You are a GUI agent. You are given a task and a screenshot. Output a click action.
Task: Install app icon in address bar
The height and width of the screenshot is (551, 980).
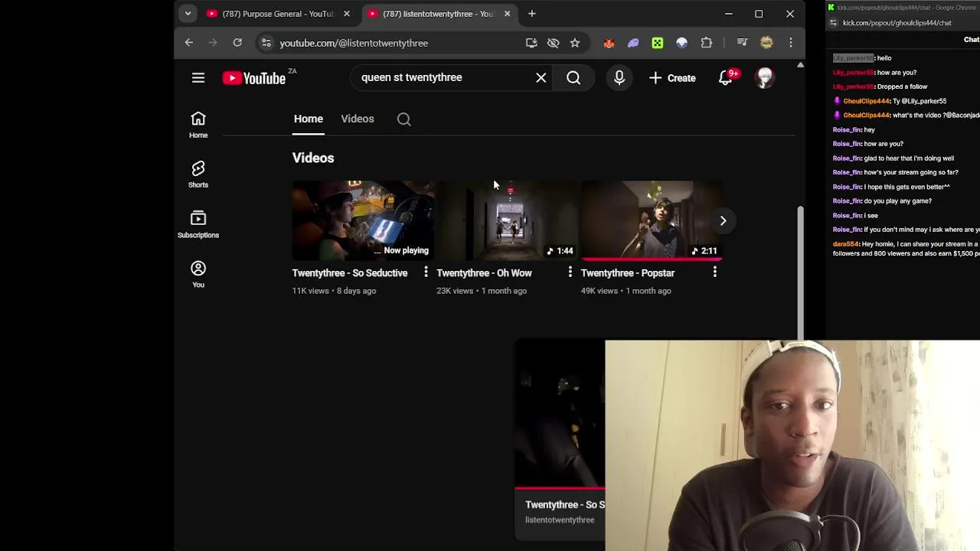(531, 43)
